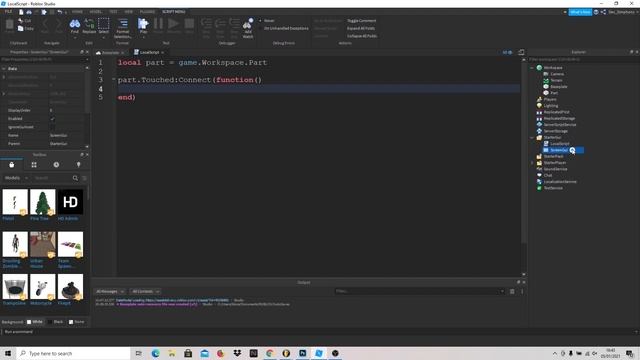This screenshot has width=640, height=360.
Task: Open Roblox Studio taskbar icon
Action: (319, 353)
